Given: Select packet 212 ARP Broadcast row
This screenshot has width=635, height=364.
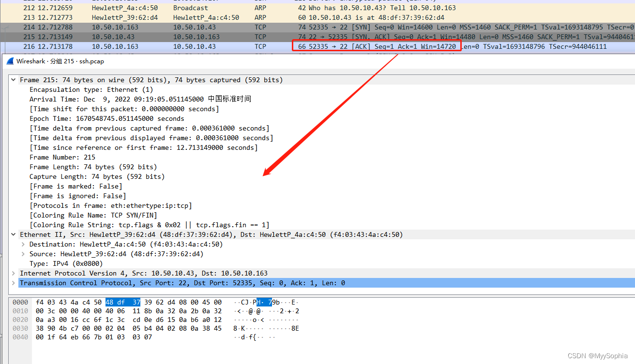Looking at the screenshot, I should (x=317, y=8).
